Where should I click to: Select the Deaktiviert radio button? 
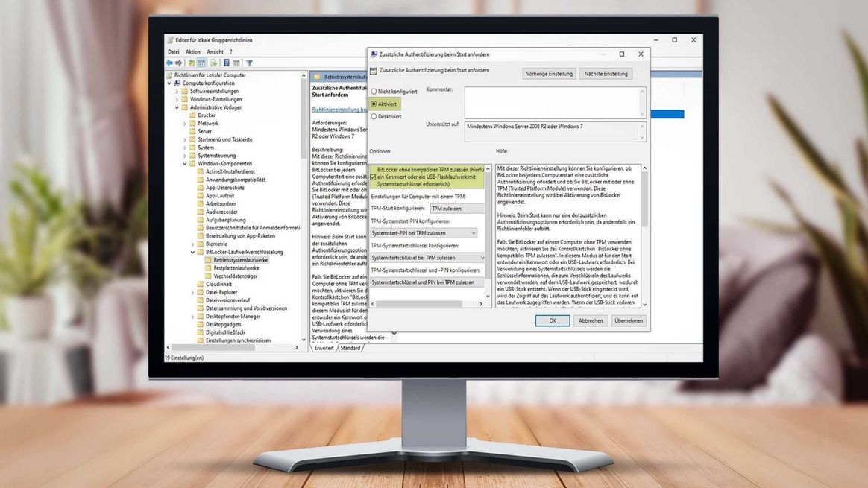[374, 116]
